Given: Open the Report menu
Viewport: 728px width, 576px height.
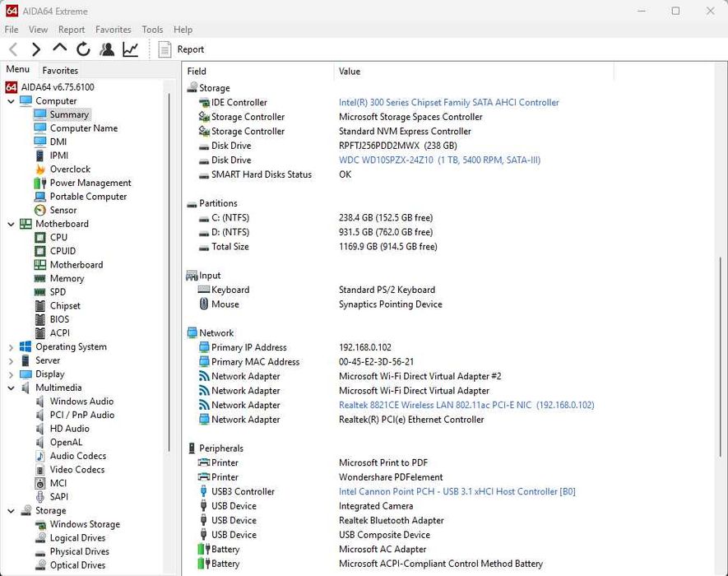Looking at the screenshot, I should [72, 30].
